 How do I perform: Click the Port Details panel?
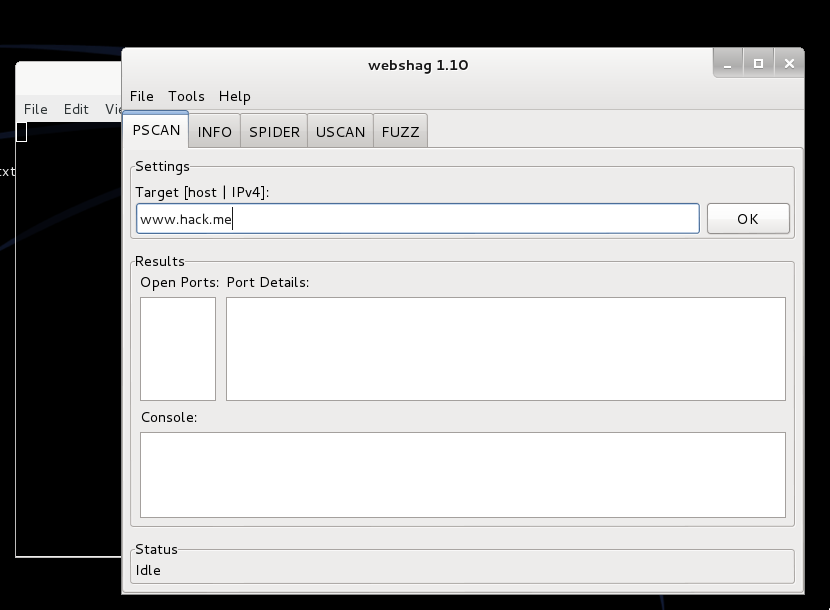(x=505, y=348)
